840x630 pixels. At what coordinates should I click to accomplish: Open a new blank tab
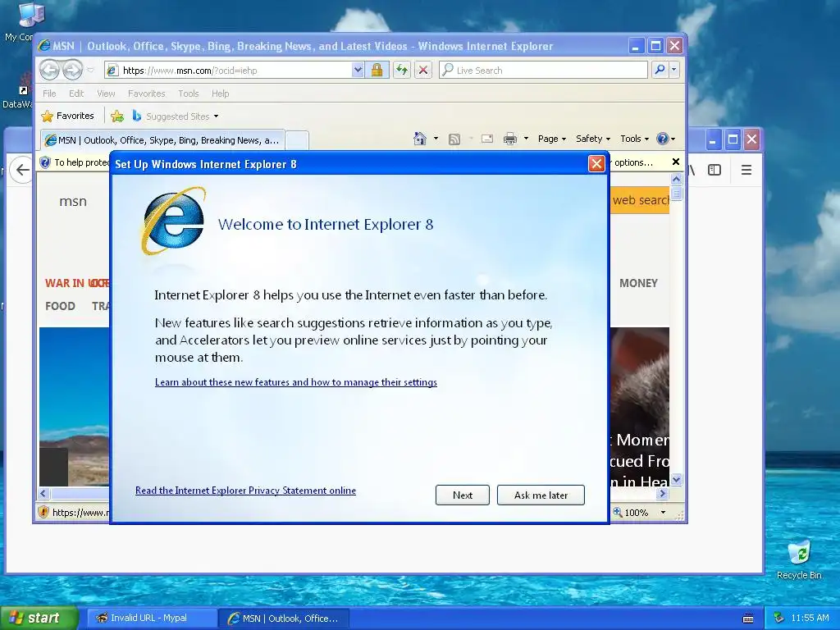click(x=297, y=140)
